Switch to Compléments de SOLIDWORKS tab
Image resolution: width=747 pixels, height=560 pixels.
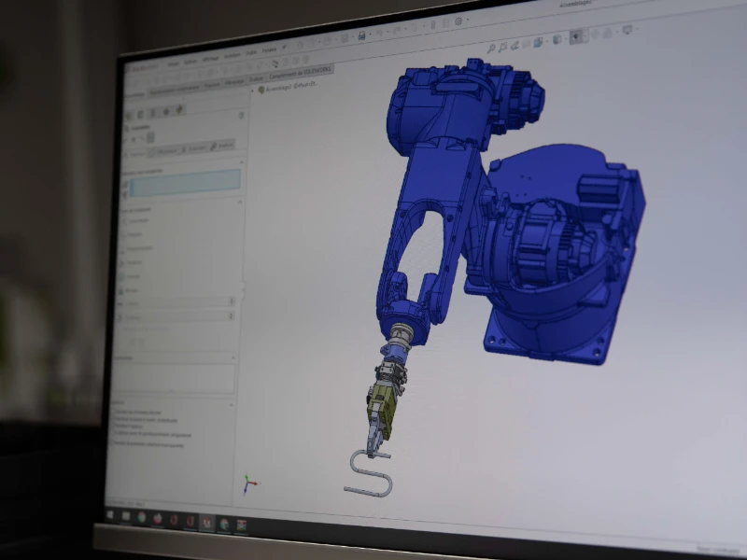point(299,74)
